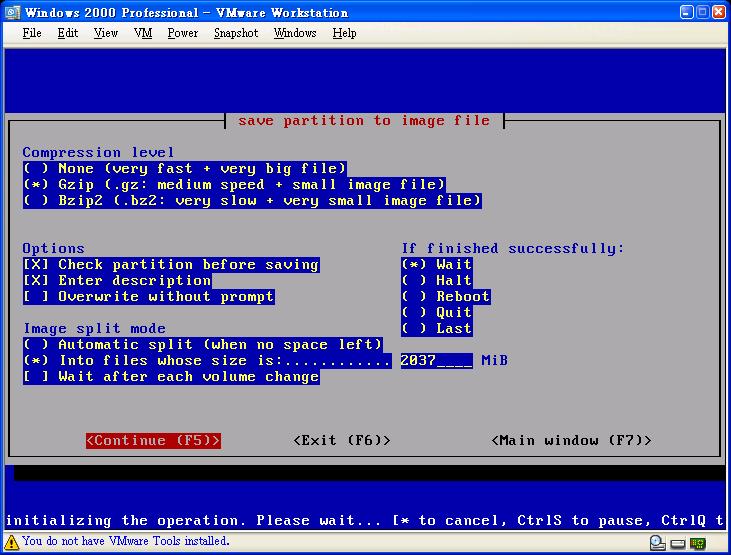Maximize the VMware Workstation window
Screen dimensions: 731x555
click(703, 12)
